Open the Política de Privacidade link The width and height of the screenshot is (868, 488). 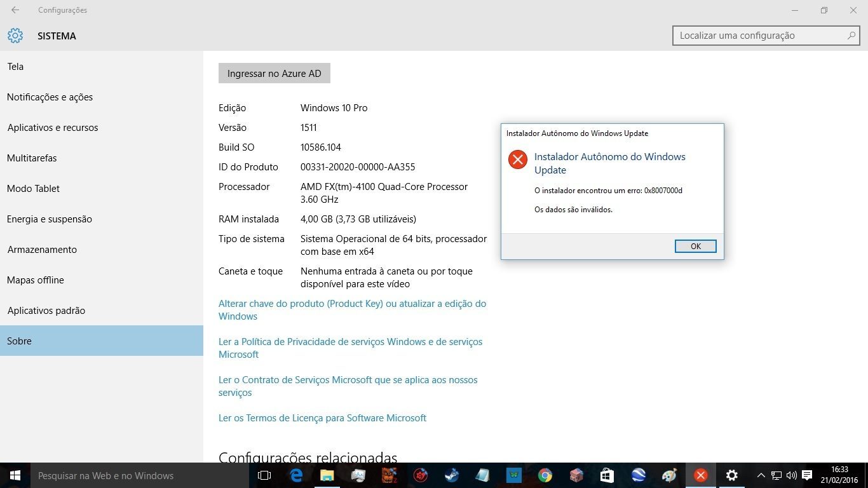click(x=350, y=348)
